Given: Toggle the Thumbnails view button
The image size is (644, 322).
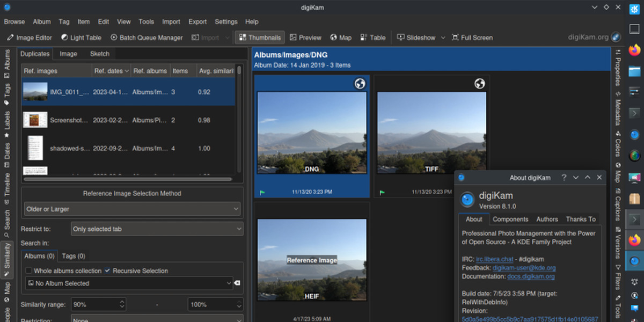Looking at the screenshot, I should (x=260, y=38).
